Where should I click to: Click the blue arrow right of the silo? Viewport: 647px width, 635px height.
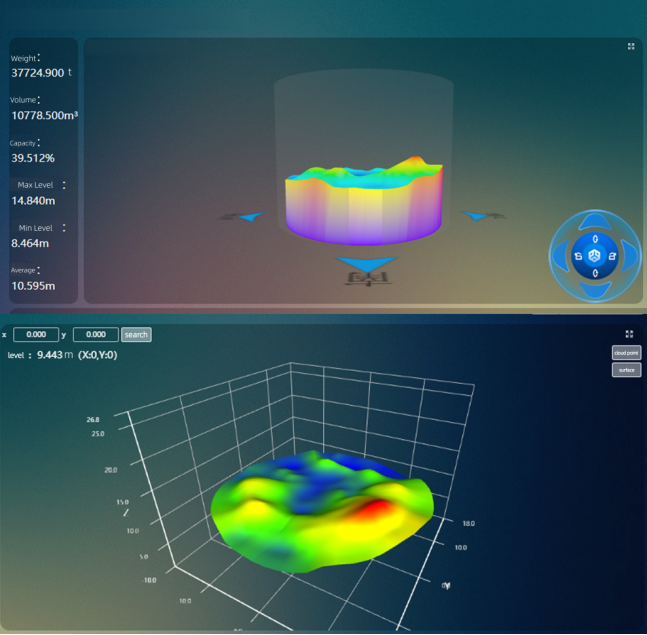tap(475, 215)
